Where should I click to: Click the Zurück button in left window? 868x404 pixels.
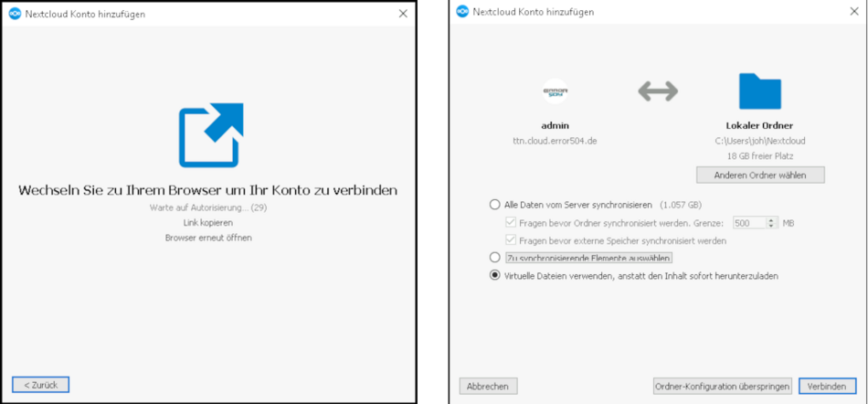tap(40, 385)
